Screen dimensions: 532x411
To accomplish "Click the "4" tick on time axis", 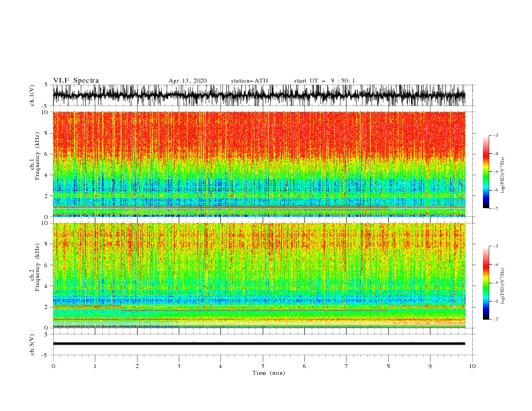I will pos(220,366).
